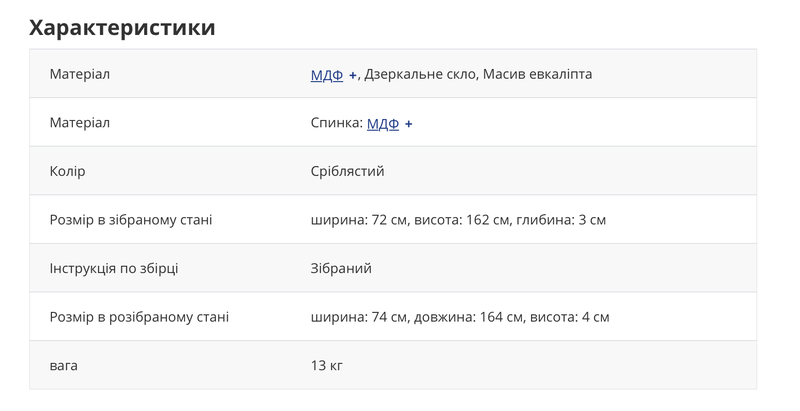
Task: Expand the plus beside МДФ, Дзеркальне скло
Action: pos(353,75)
